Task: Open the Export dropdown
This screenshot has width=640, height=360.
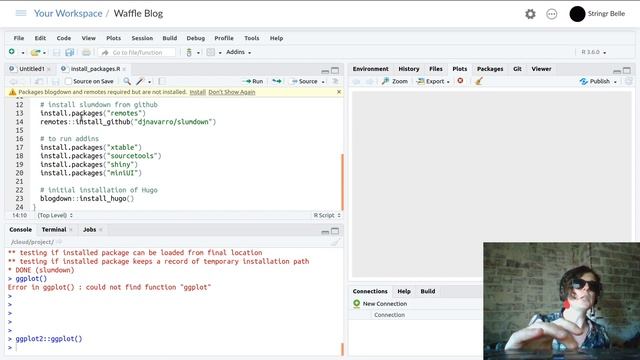Action: 433,81
